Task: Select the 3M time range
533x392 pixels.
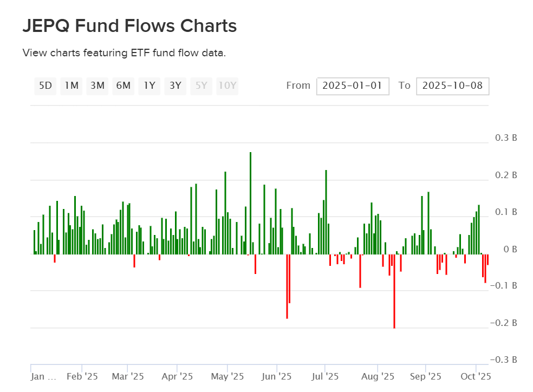Action: (97, 86)
